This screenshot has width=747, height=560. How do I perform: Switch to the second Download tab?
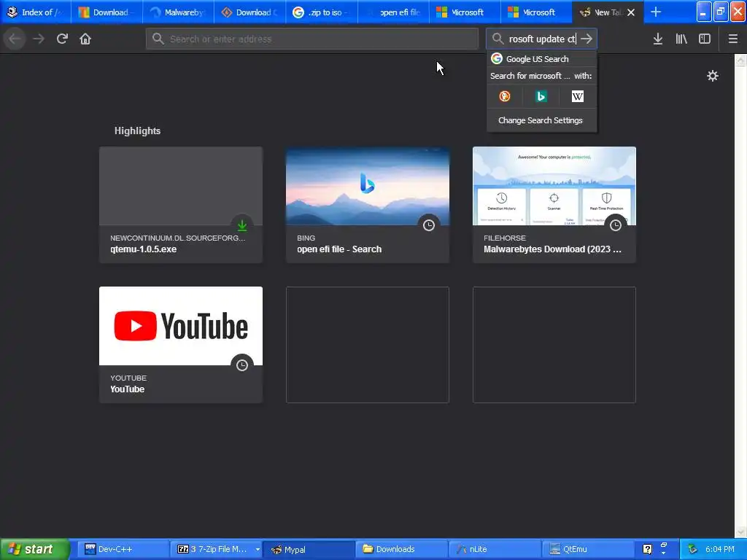250,12
